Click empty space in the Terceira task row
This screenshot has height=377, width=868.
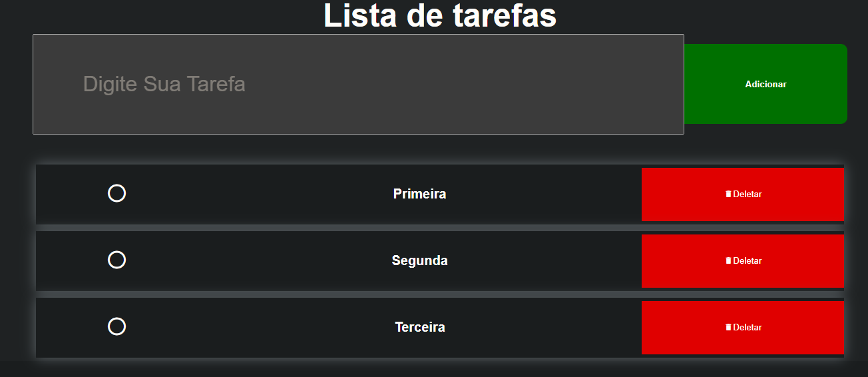[266, 328]
